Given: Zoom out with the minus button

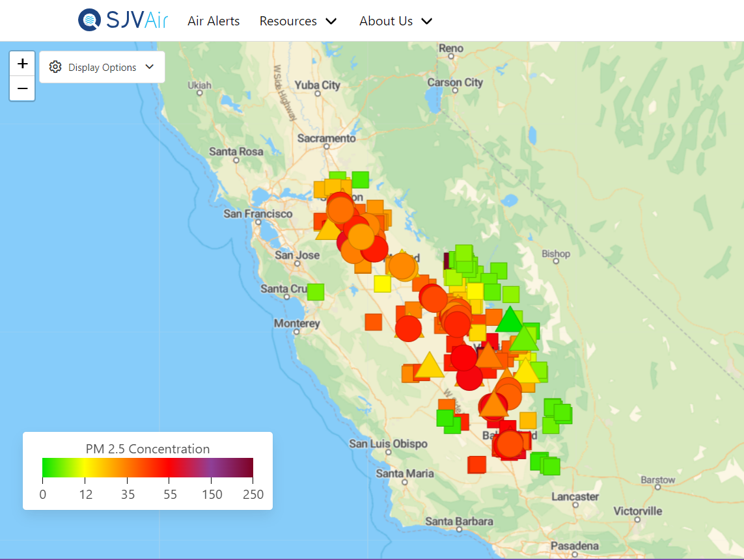Looking at the screenshot, I should 22,88.
